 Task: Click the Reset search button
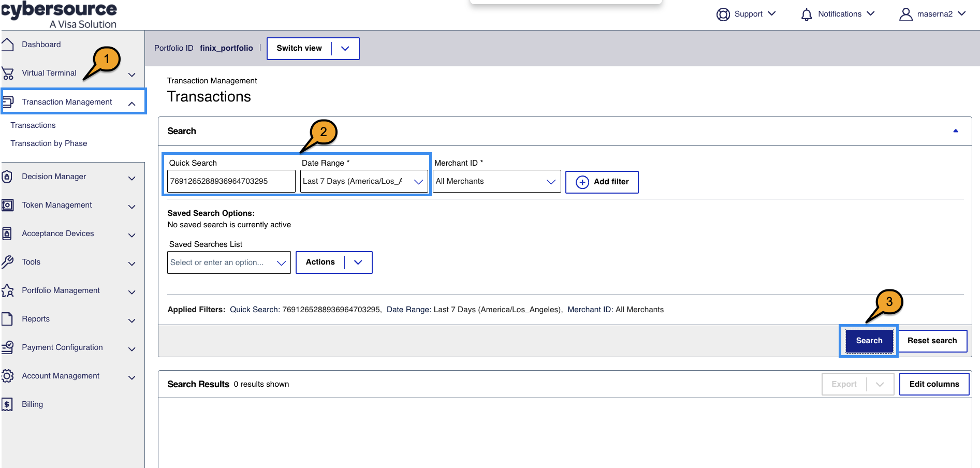click(x=932, y=341)
